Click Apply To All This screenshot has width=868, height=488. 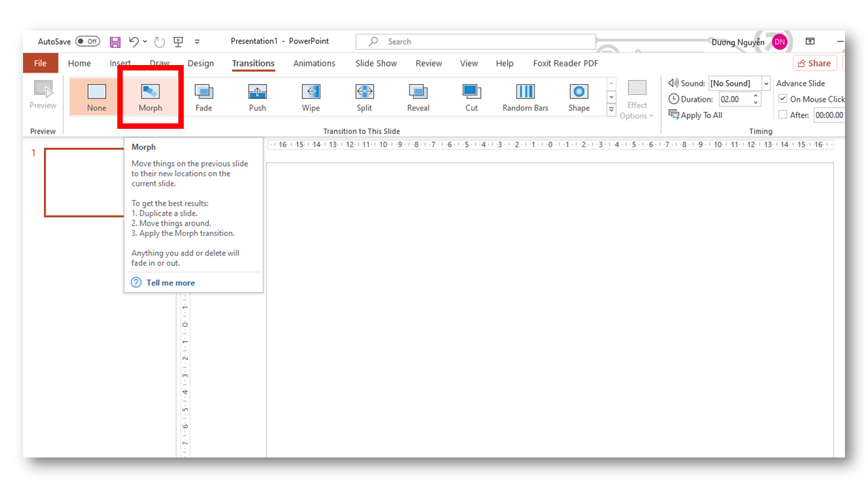(696, 115)
